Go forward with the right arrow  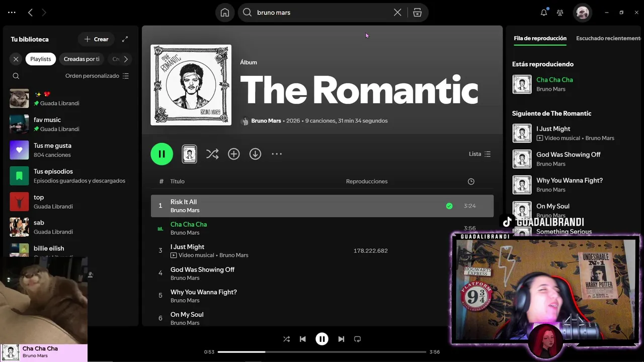44,13
